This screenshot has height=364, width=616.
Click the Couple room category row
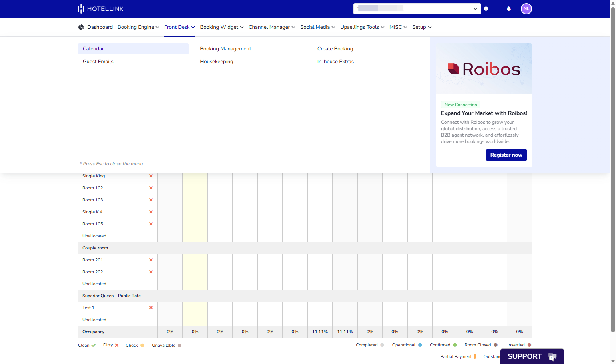point(305,248)
